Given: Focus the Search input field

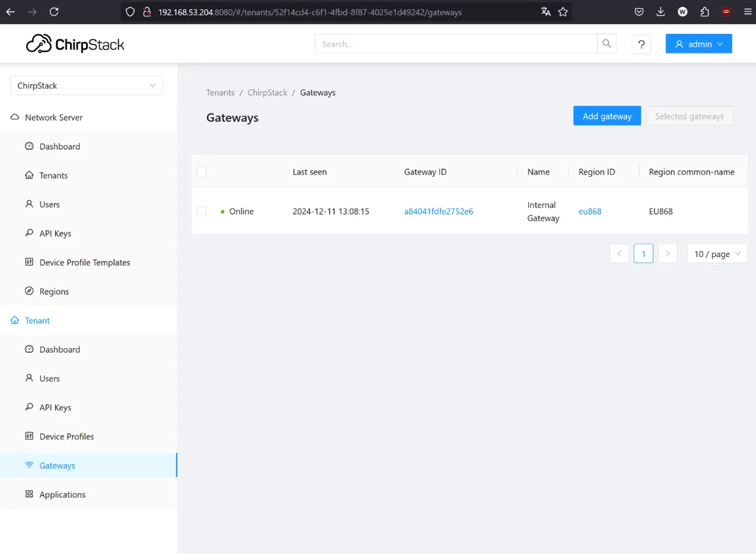Looking at the screenshot, I should click(x=455, y=44).
